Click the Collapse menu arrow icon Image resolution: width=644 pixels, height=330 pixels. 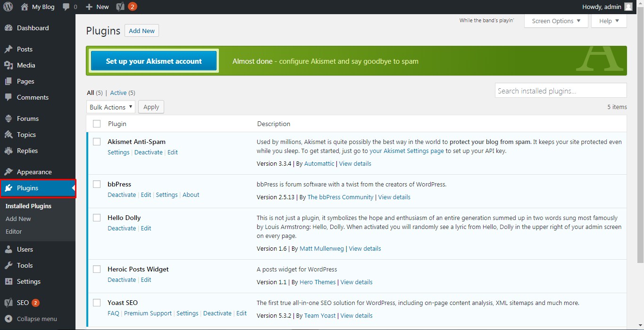click(x=8, y=319)
